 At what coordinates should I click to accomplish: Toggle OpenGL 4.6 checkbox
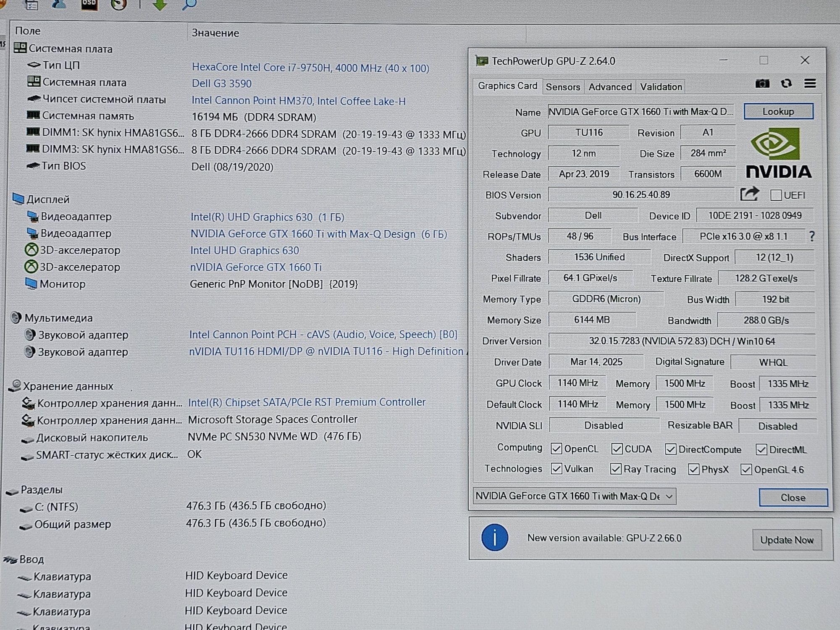pyautogui.click(x=746, y=470)
